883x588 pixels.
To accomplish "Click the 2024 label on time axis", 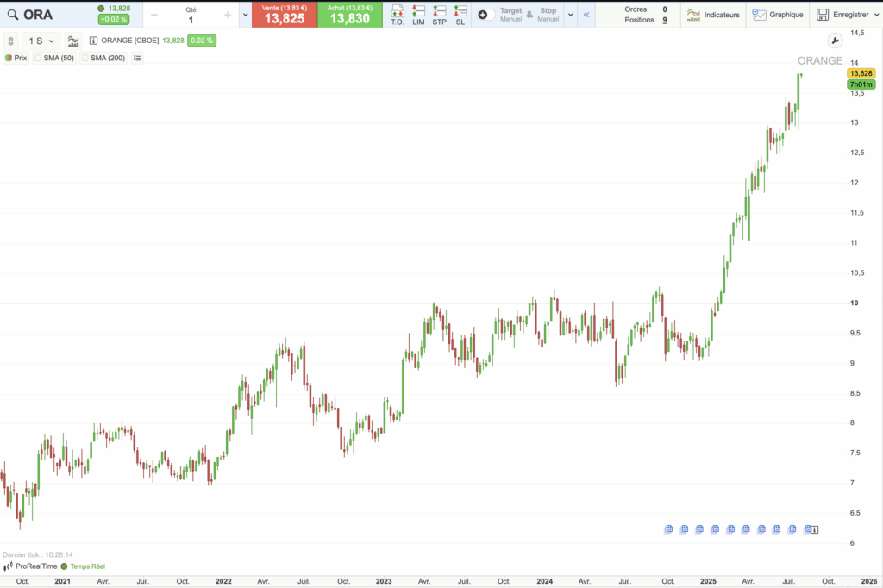I will click(x=545, y=581).
